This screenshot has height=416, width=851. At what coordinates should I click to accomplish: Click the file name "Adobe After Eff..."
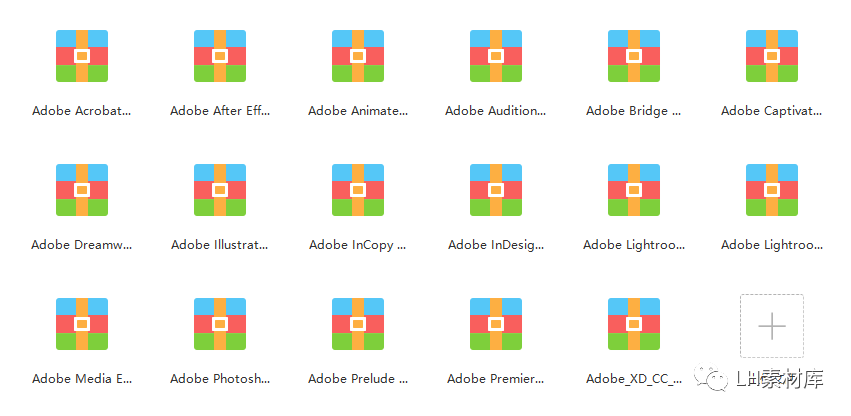point(220,111)
